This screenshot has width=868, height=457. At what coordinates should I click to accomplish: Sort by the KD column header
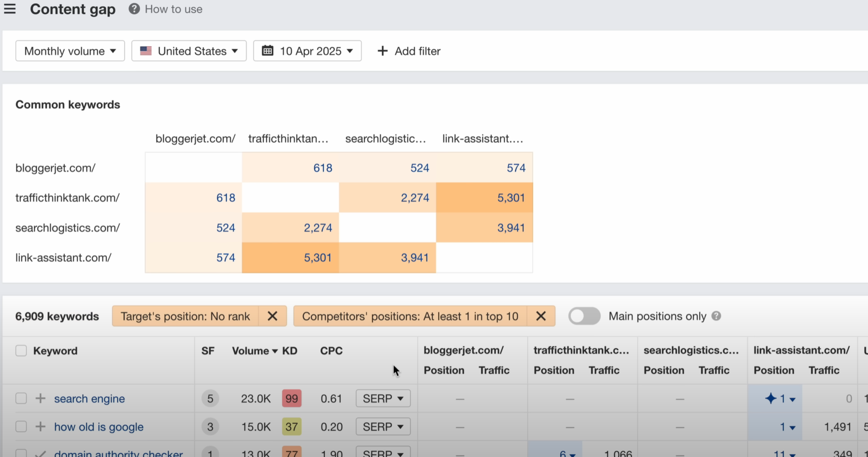pos(290,351)
